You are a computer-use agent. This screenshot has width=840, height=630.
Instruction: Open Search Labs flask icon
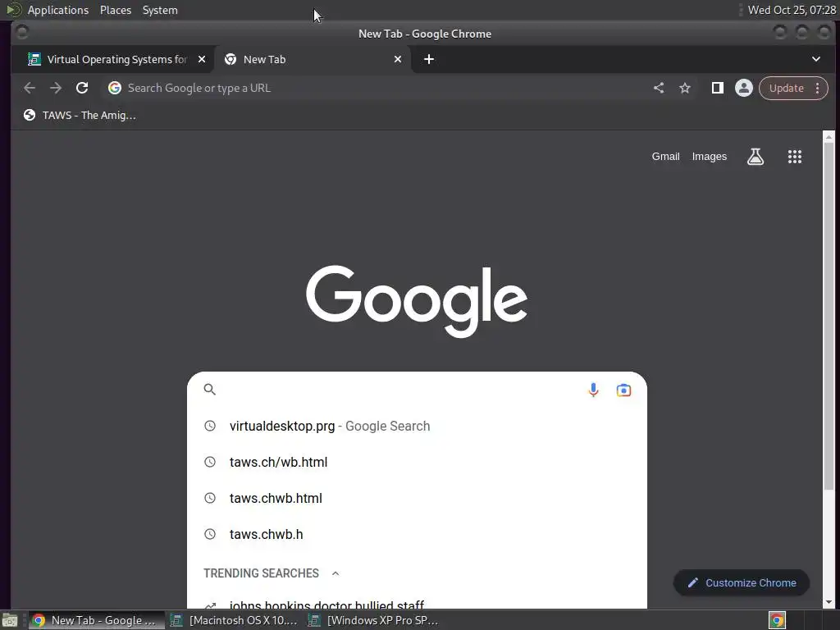click(756, 157)
